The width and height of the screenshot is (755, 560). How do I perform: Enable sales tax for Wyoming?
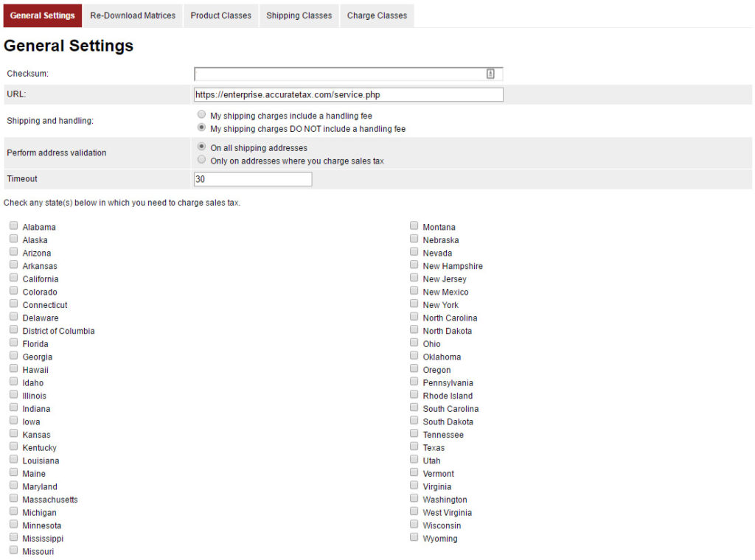(414, 536)
